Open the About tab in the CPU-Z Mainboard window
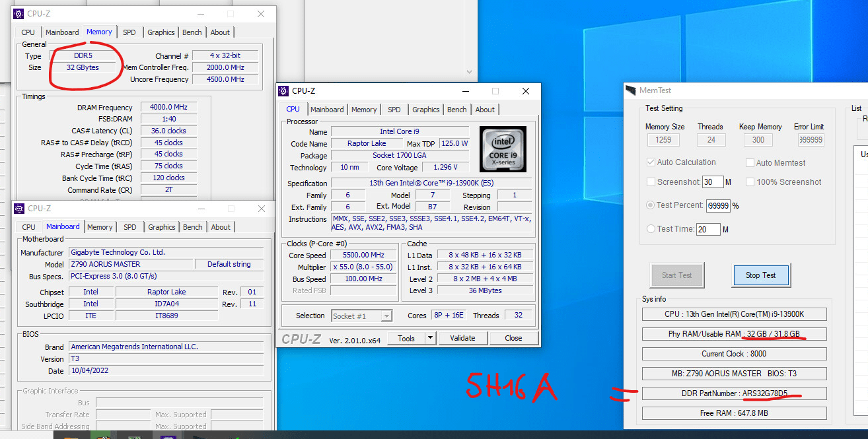Screen dimensions: 868x439 coord(221,227)
